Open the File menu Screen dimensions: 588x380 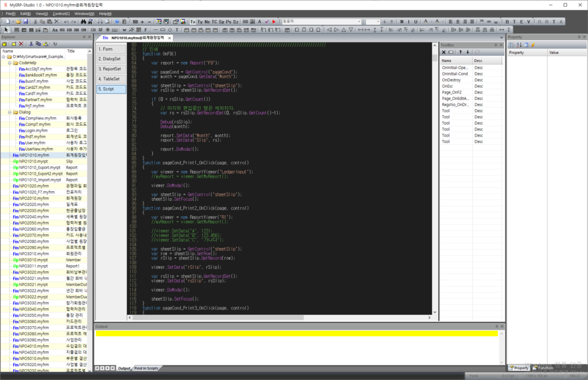coord(10,14)
